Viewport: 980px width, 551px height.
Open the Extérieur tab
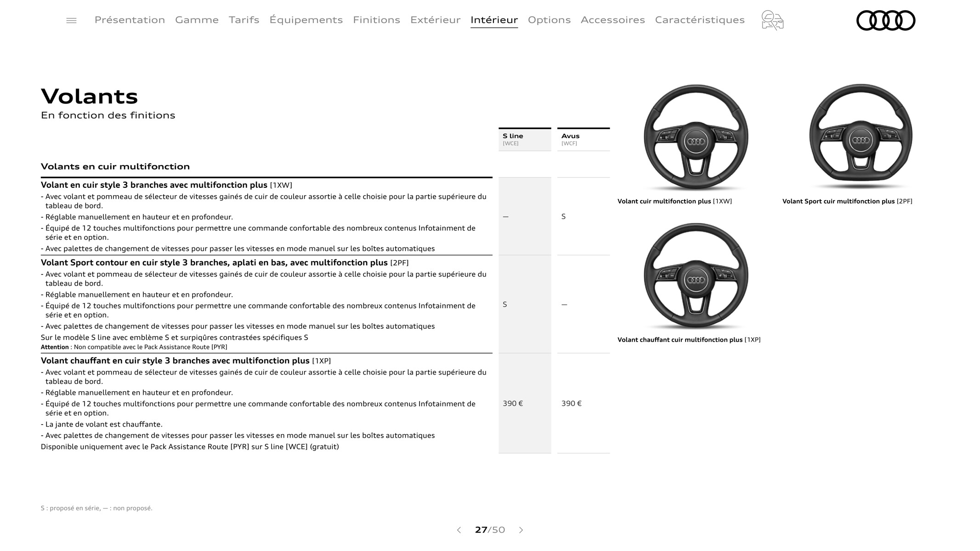(x=435, y=20)
